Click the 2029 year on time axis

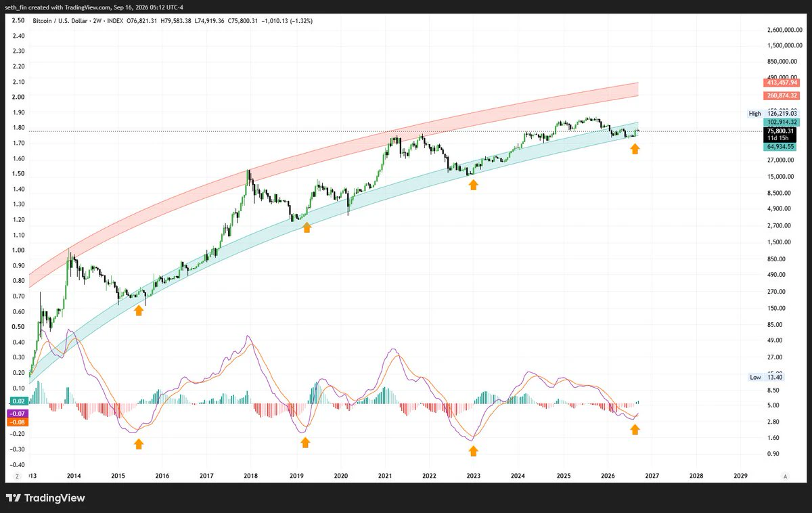741,476
